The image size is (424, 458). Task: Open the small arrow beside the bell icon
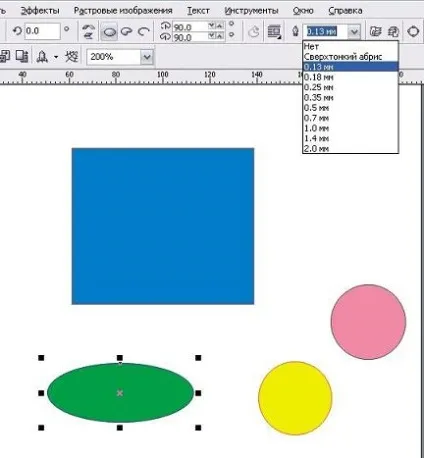pos(56,57)
